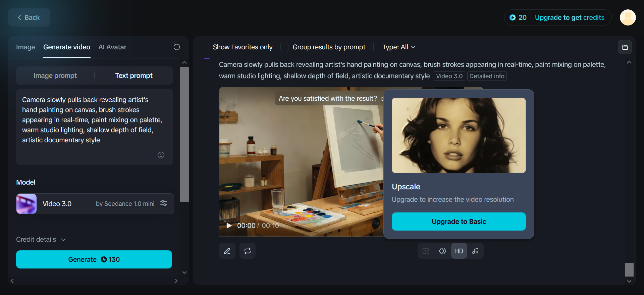The image size is (644, 295).
Task: Toggle Group results by prompt checkbox
Action: click(x=284, y=47)
